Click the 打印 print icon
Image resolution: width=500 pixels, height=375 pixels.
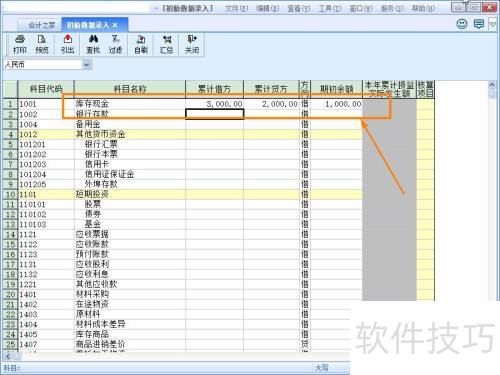(x=20, y=44)
